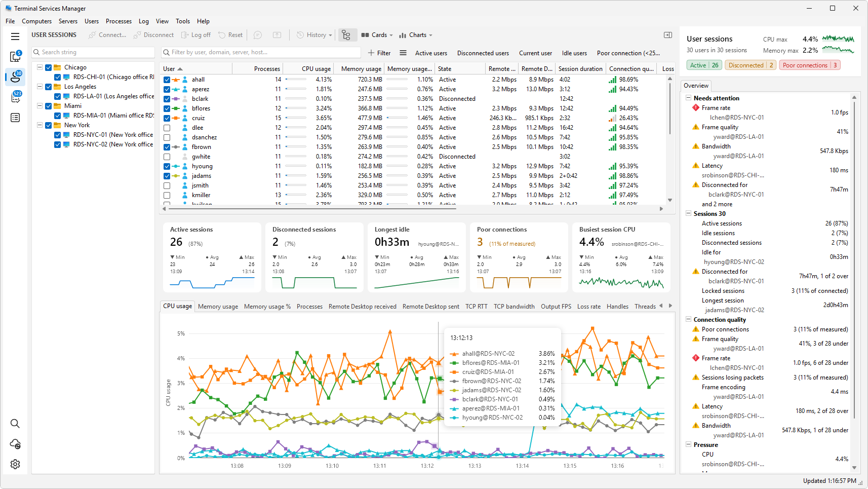The height and width of the screenshot is (489, 868).
Task: Apply the Disconnected users quick filter
Action: pyautogui.click(x=483, y=53)
